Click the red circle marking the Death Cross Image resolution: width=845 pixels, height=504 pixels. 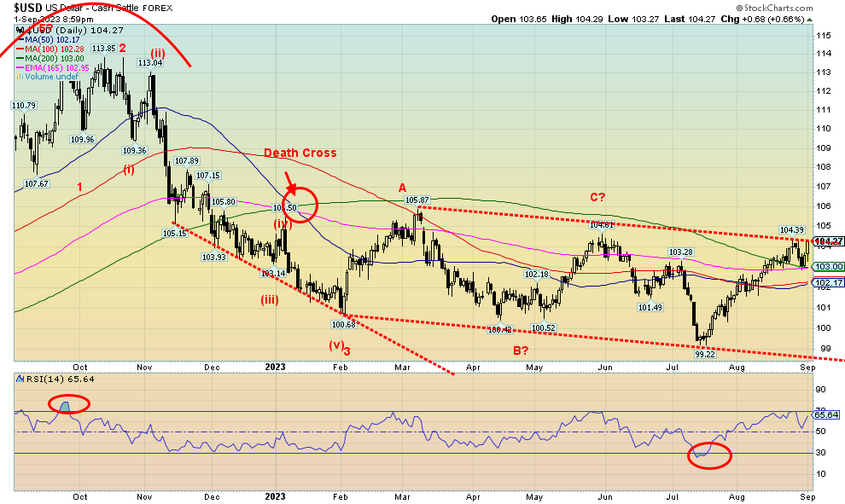tap(299, 205)
